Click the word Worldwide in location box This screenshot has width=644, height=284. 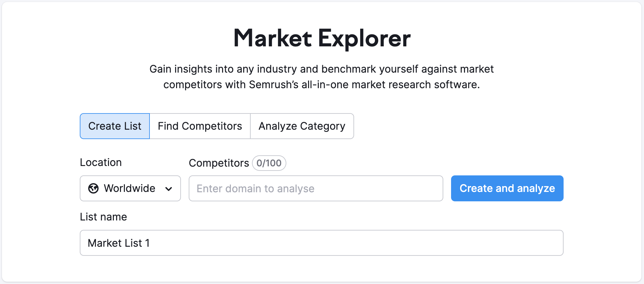129,188
